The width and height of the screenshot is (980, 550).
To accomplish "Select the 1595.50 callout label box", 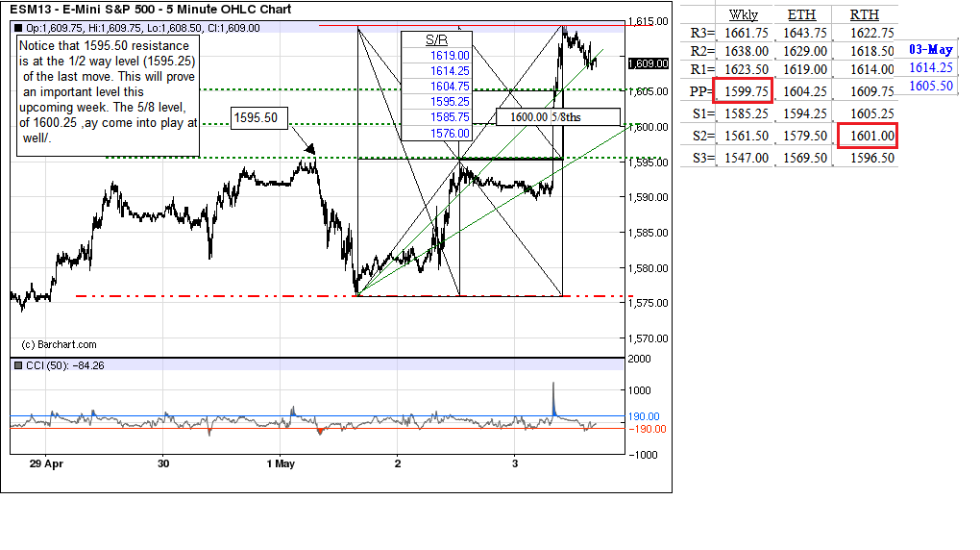I will tap(259, 117).
